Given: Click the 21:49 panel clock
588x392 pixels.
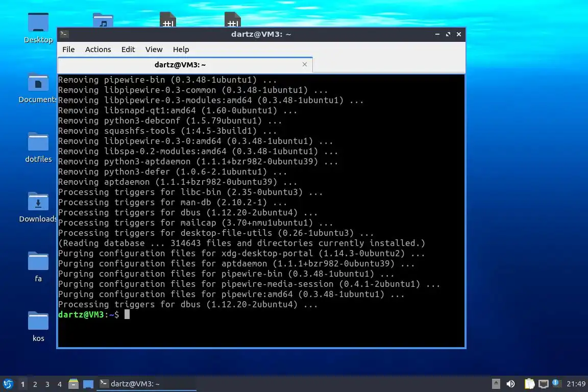Looking at the screenshot, I should click(576, 384).
